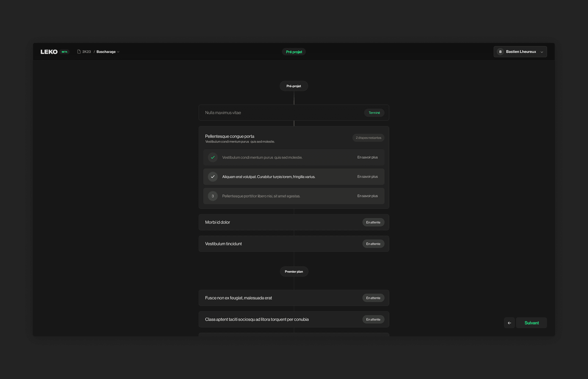The width and height of the screenshot is (588, 379).
Task: Jump to the Premier plan milestone marker
Action: pos(294,271)
